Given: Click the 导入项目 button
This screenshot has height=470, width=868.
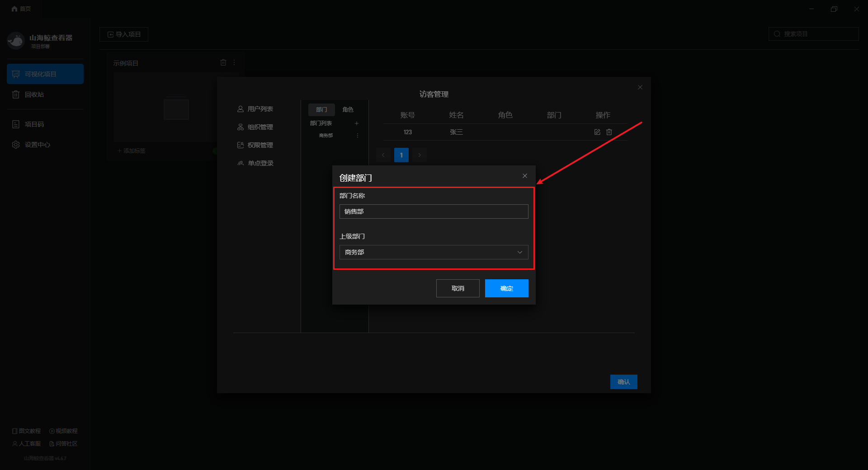Looking at the screenshot, I should point(124,34).
